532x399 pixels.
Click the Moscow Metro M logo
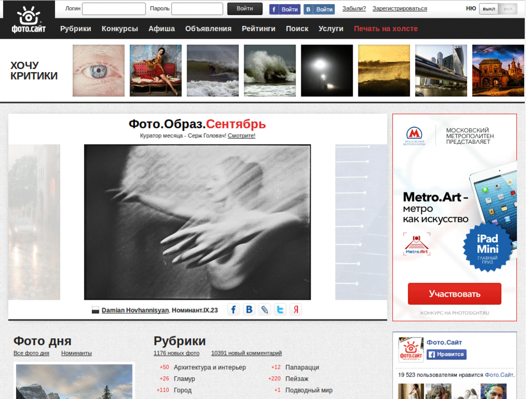pyautogui.click(x=414, y=136)
